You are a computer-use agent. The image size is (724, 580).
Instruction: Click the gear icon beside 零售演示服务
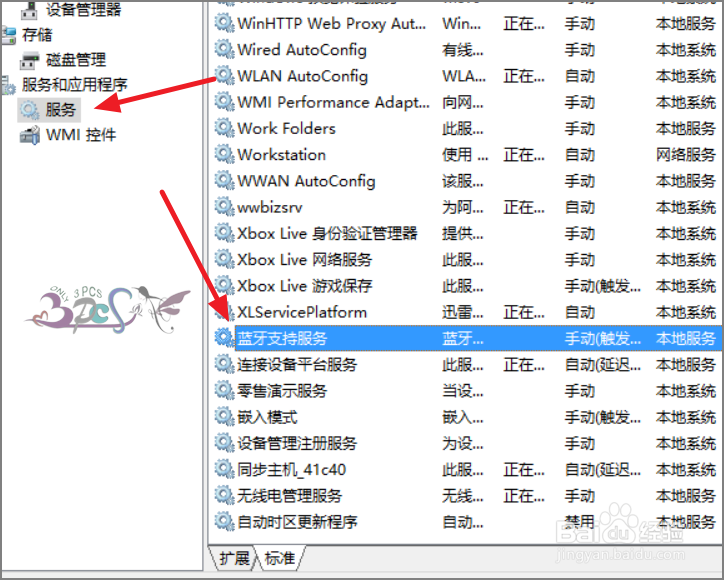point(224,391)
